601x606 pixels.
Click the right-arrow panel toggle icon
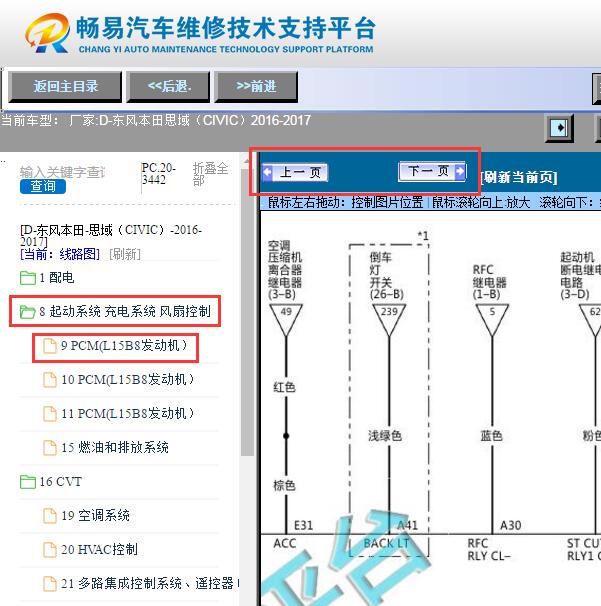tap(559, 127)
